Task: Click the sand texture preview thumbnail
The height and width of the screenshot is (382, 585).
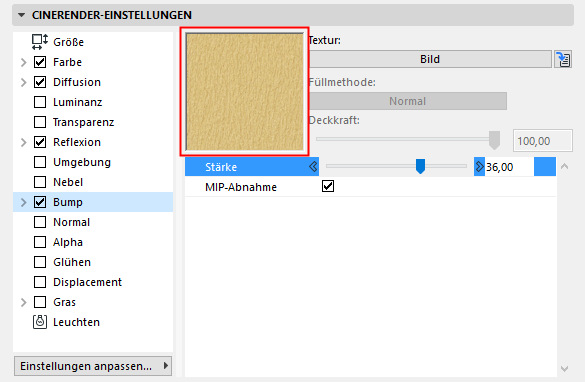Action: click(245, 92)
